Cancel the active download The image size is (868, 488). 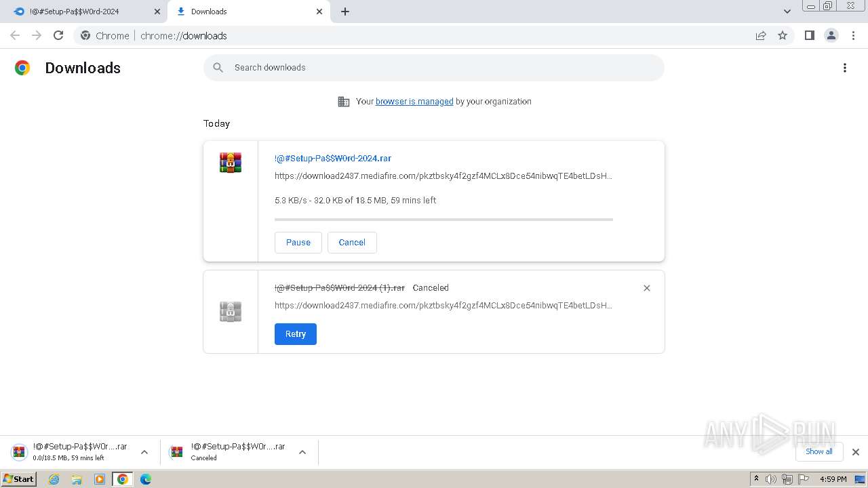coord(352,243)
